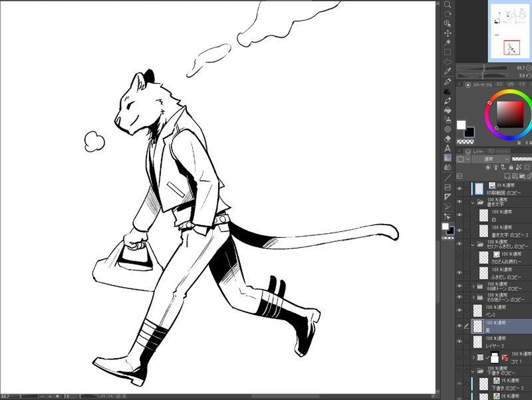Select the Gradient tool
This screenshot has width=532, height=400.
(448, 157)
